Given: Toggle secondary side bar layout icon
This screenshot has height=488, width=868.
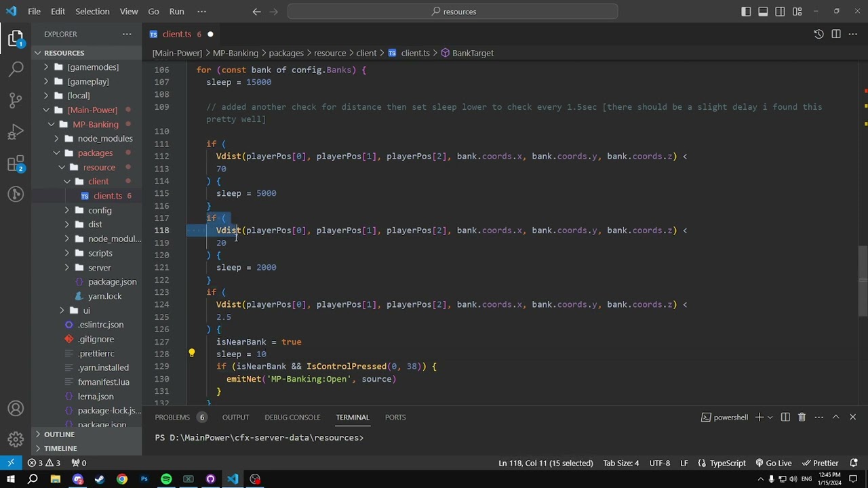Looking at the screenshot, I should [780, 12].
